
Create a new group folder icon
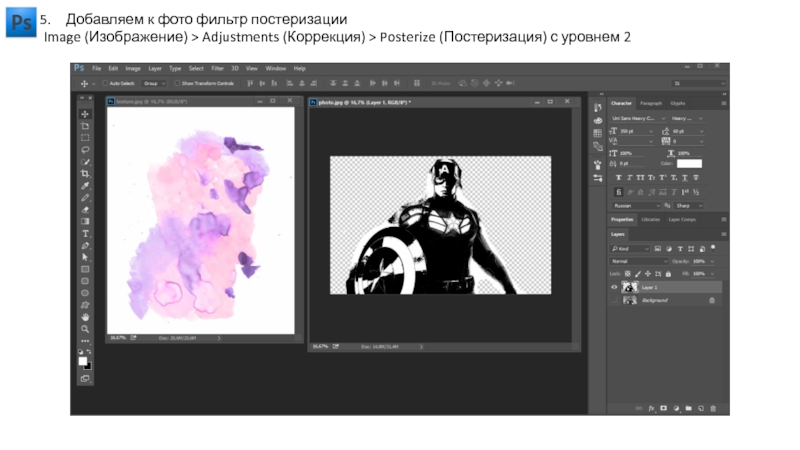tap(688, 408)
